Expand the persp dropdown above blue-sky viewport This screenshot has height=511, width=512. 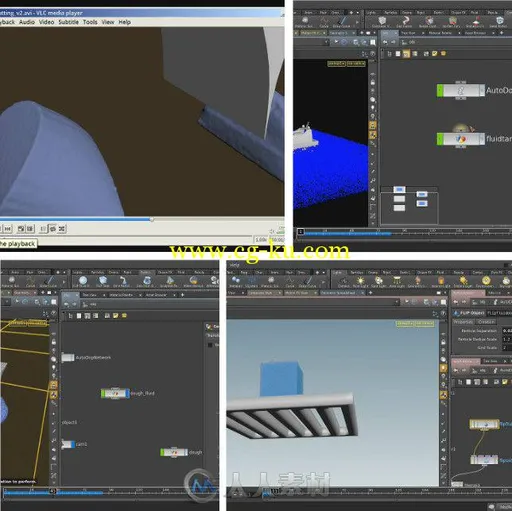(405, 323)
